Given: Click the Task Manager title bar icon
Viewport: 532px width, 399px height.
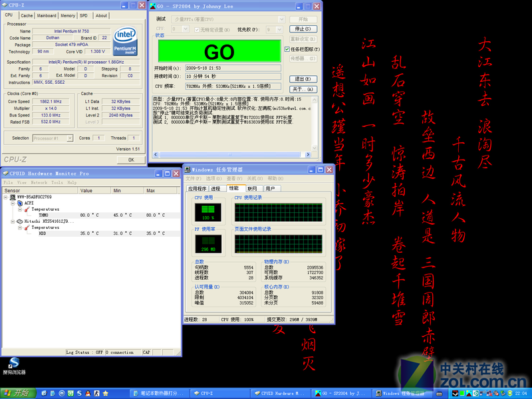Looking at the screenshot, I should (x=188, y=170).
